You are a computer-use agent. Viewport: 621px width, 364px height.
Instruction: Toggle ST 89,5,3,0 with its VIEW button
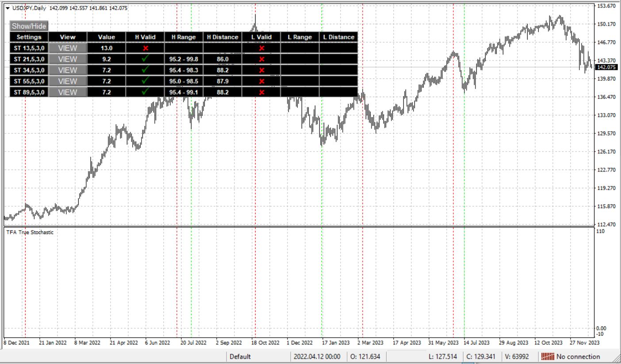point(69,92)
